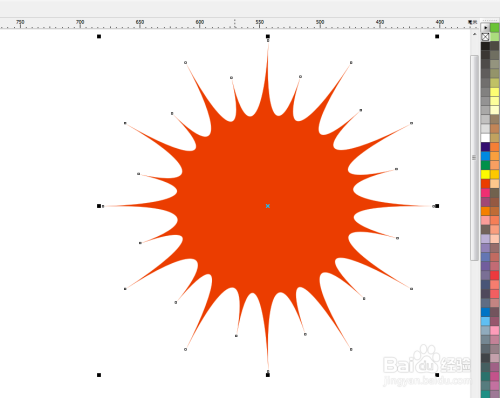Click the 750 mark on the horizontal ruler

[20, 22]
